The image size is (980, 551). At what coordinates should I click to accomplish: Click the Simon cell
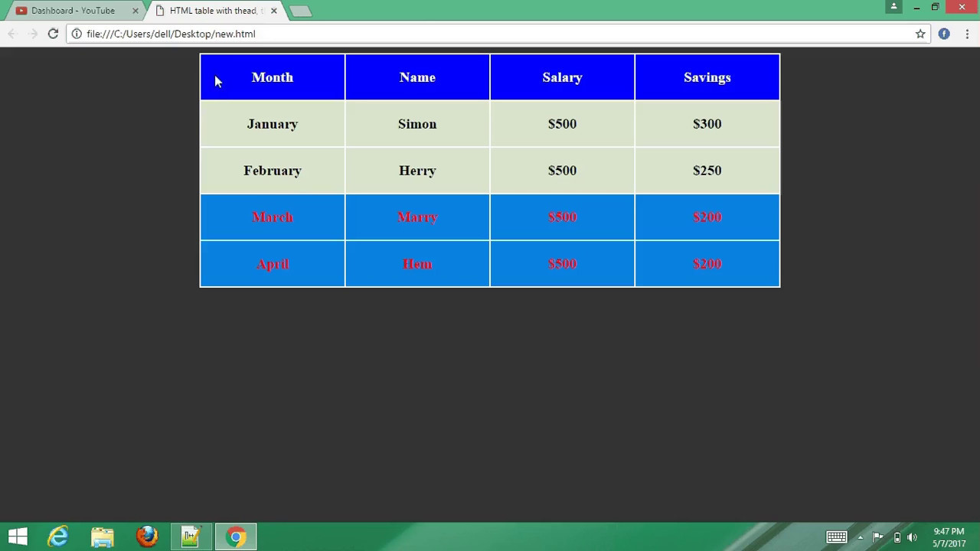417,124
